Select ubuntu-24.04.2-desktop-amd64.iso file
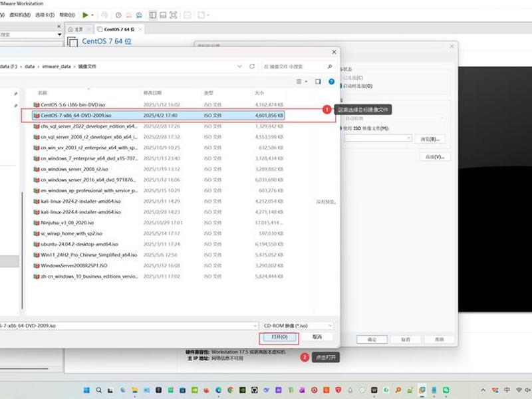 click(x=158, y=244)
